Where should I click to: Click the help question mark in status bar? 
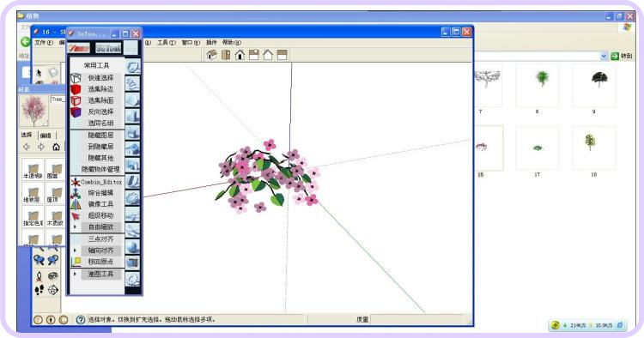pos(81,319)
